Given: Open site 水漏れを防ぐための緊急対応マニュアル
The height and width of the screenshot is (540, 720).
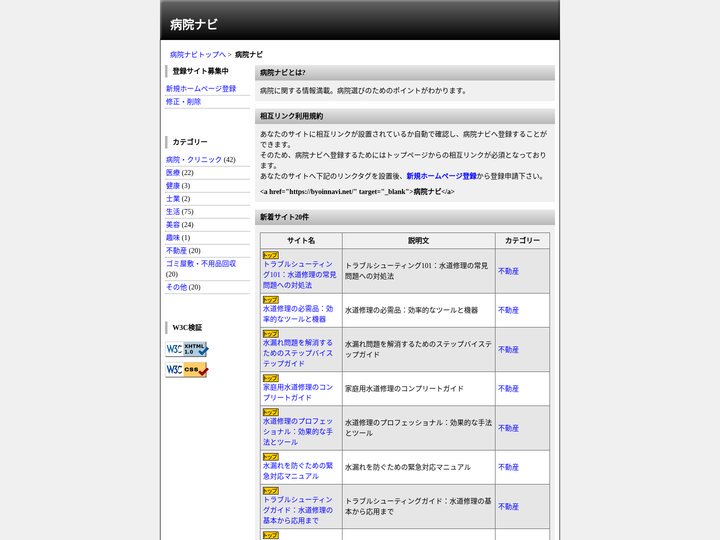Looking at the screenshot, I should click(x=298, y=471).
